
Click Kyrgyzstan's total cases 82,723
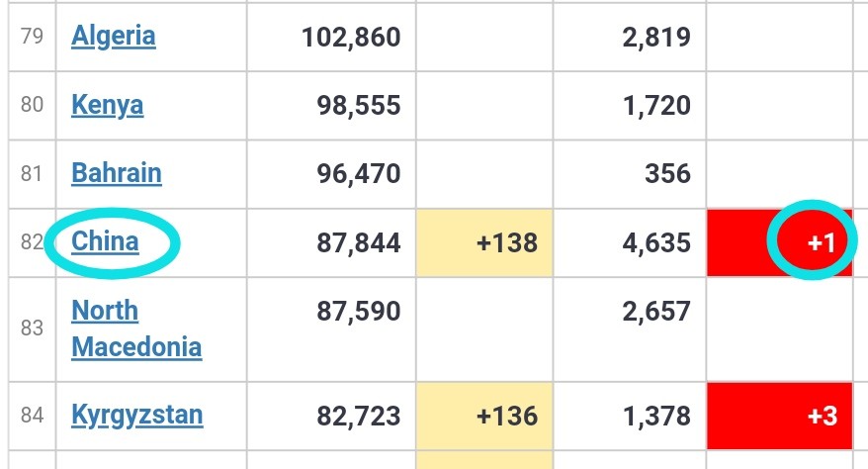(x=359, y=416)
